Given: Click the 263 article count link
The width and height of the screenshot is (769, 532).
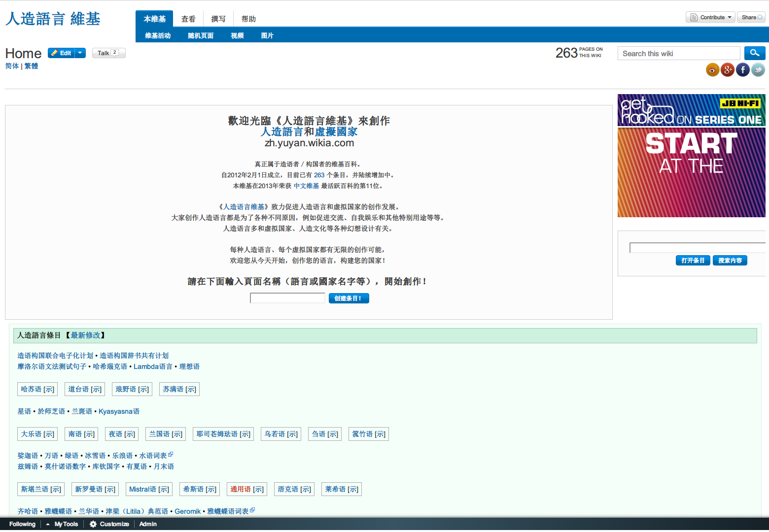Looking at the screenshot, I should pos(319,175).
